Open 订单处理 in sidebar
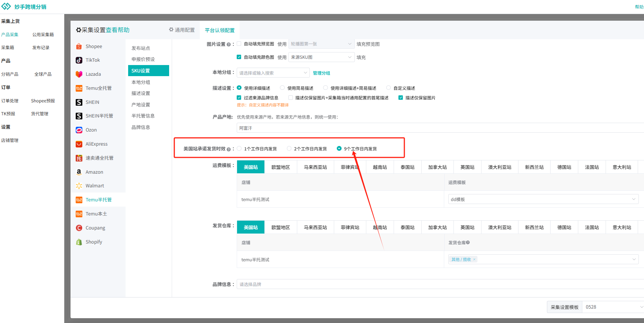Image resolution: width=644 pixels, height=323 pixels. [x=10, y=101]
